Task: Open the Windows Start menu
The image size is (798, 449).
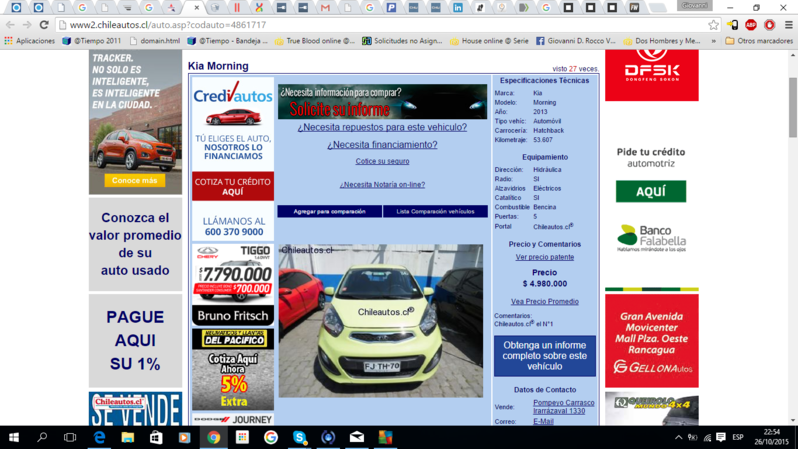Action: 14,437
